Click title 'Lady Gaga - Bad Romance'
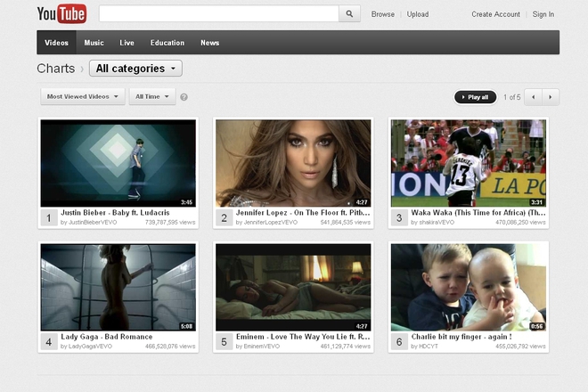Viewport: 588px width, 392px height. click(x=107, y=337)
